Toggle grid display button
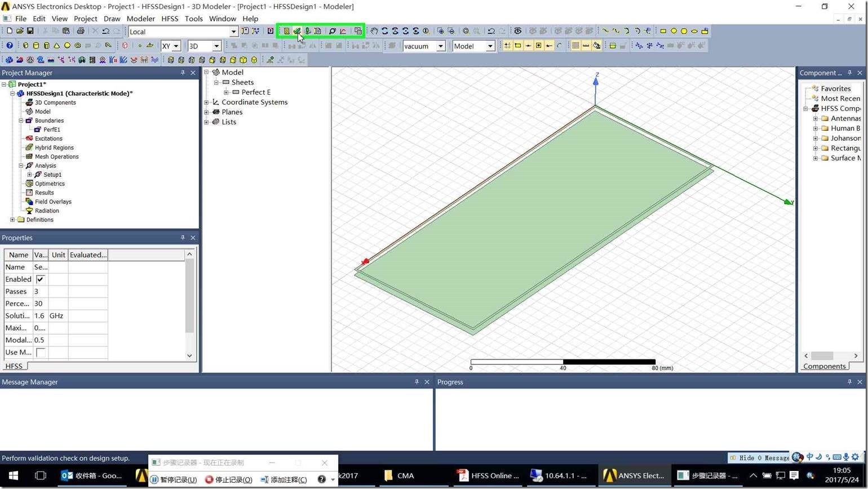 click(575, 46)
